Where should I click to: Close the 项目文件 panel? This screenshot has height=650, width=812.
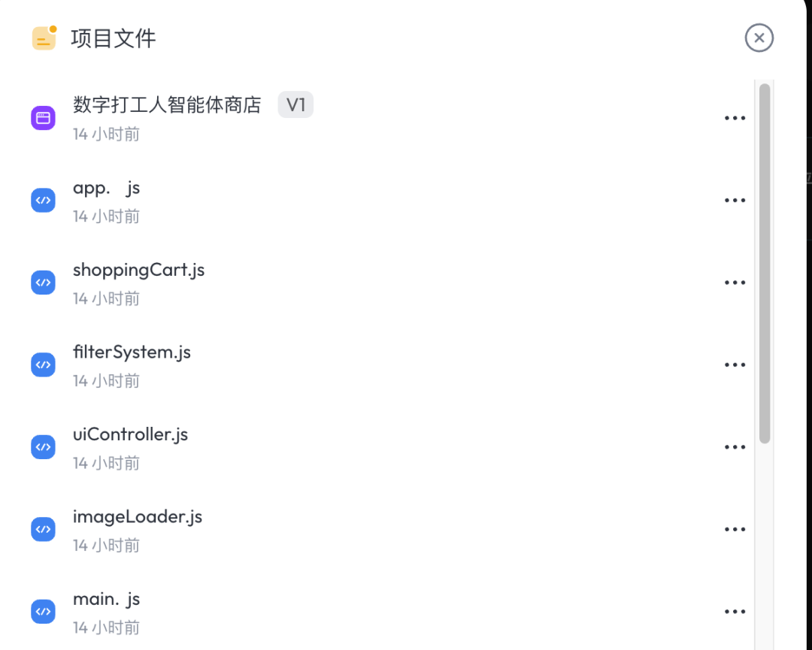tap(759, 38)
